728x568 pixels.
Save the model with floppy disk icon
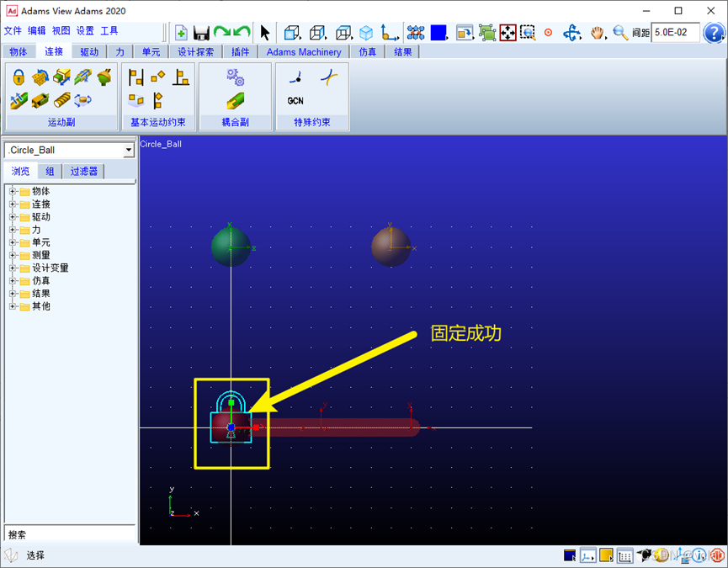pyautogui.click(x=201, y=33)
